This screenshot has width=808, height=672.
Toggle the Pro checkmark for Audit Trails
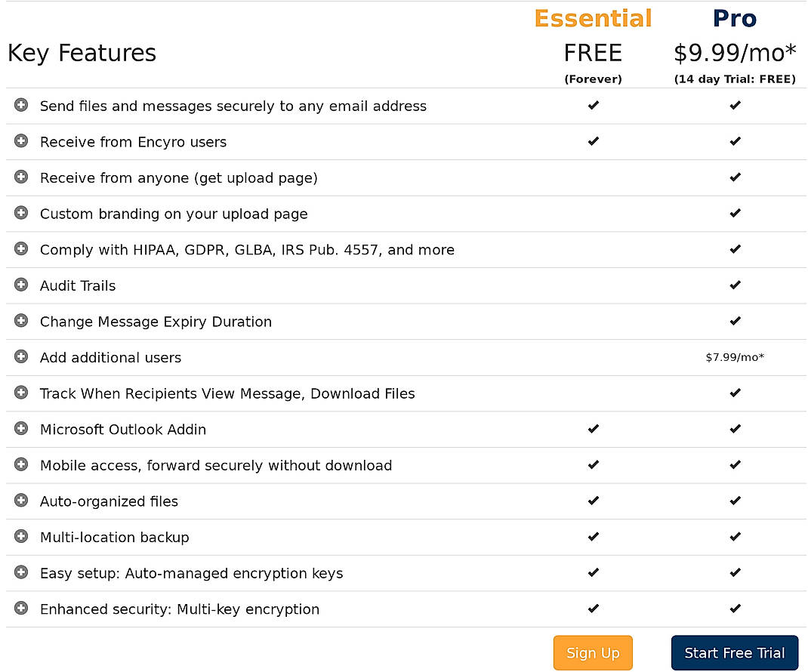tap(735, 285)
